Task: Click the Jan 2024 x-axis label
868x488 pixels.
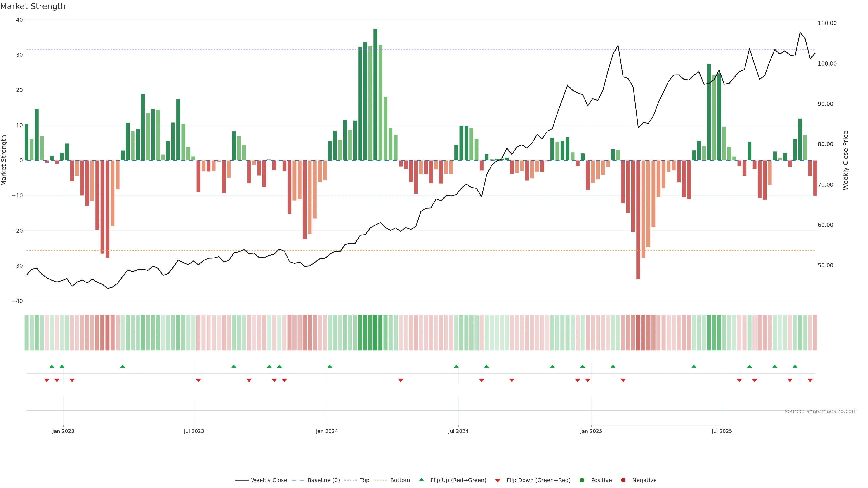Action: [326, 431]
